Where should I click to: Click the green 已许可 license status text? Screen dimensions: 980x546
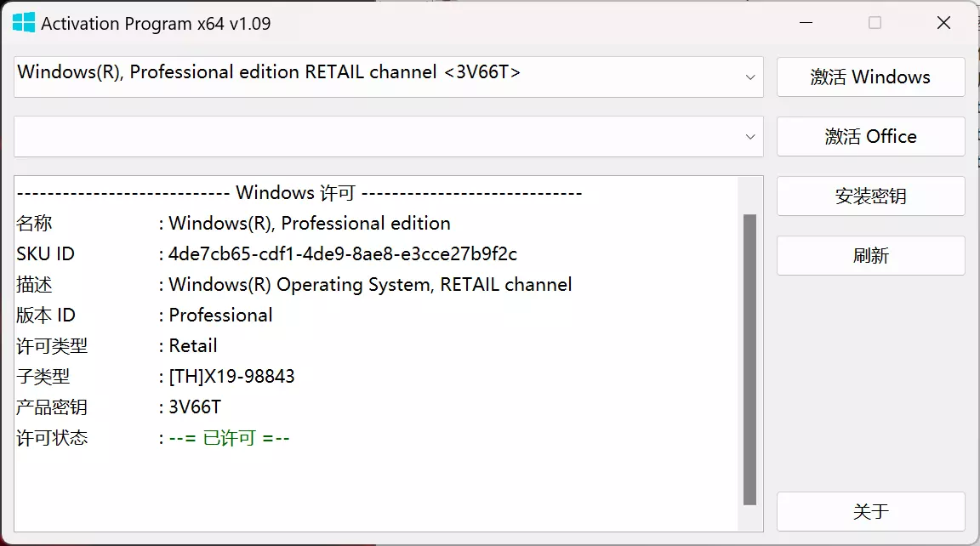pos(230,438)
